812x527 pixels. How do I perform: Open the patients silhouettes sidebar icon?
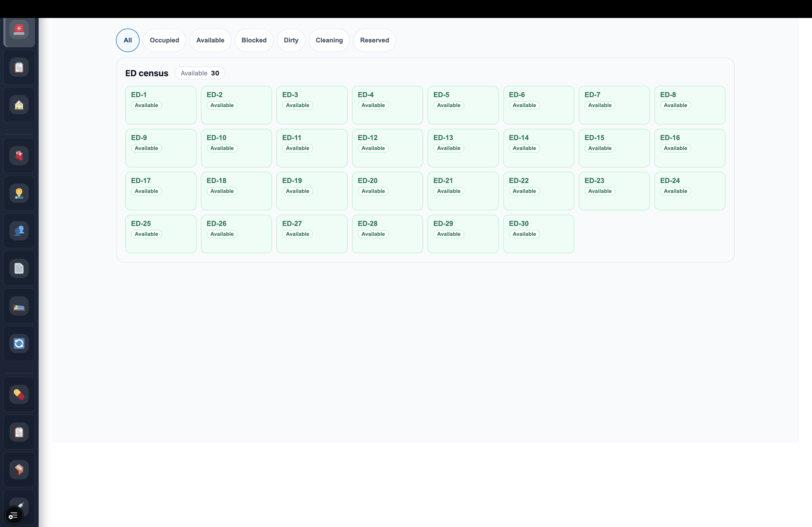click(x=19, y=231)
